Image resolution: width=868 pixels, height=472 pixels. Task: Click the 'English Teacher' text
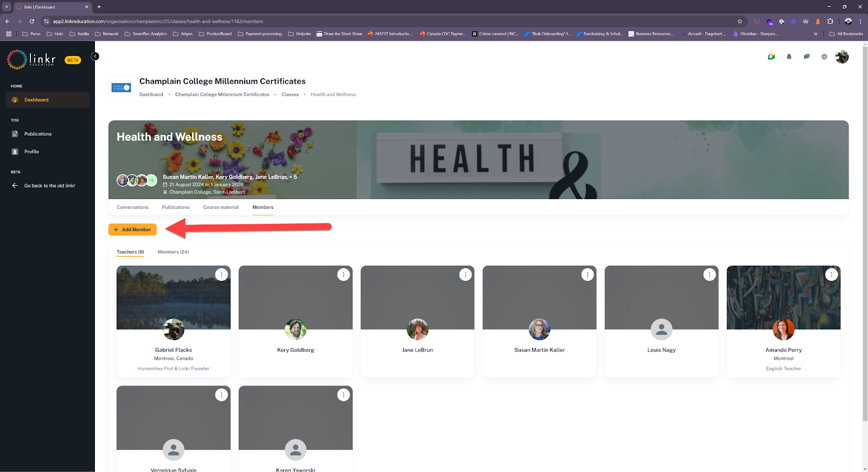(x=783, y=368)
